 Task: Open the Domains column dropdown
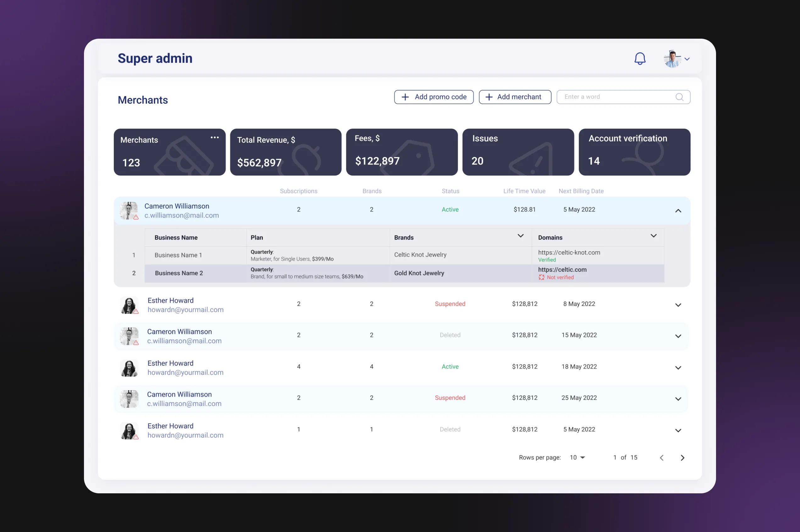point(653,236)
